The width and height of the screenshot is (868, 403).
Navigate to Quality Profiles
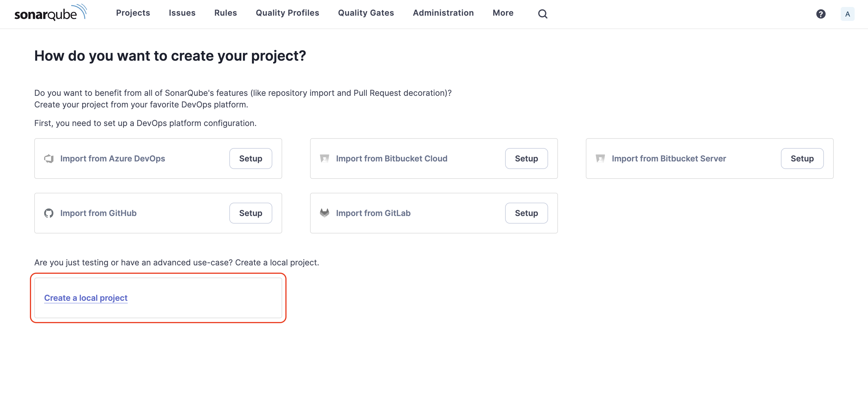(287, 13)
